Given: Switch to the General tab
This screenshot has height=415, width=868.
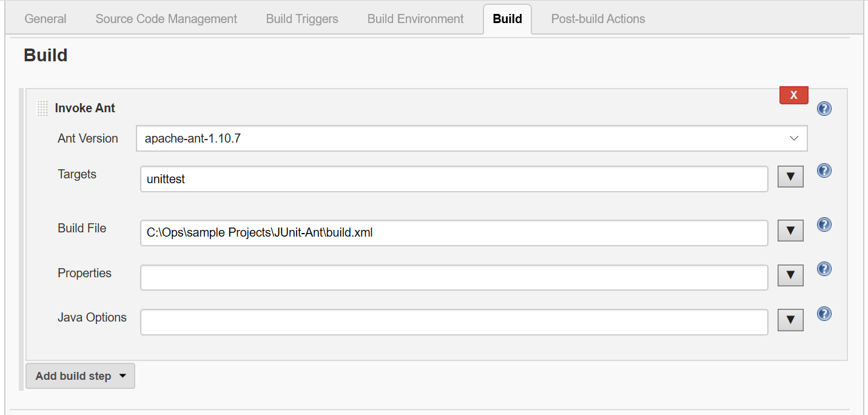Looking at the screenshot, I should click(x=45, y=19).
